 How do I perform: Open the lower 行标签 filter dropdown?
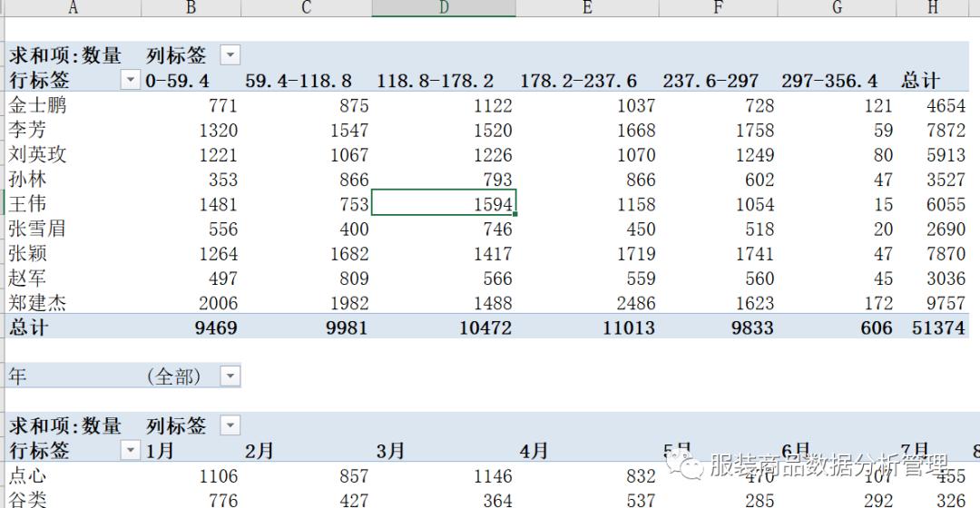click(130, 450)
